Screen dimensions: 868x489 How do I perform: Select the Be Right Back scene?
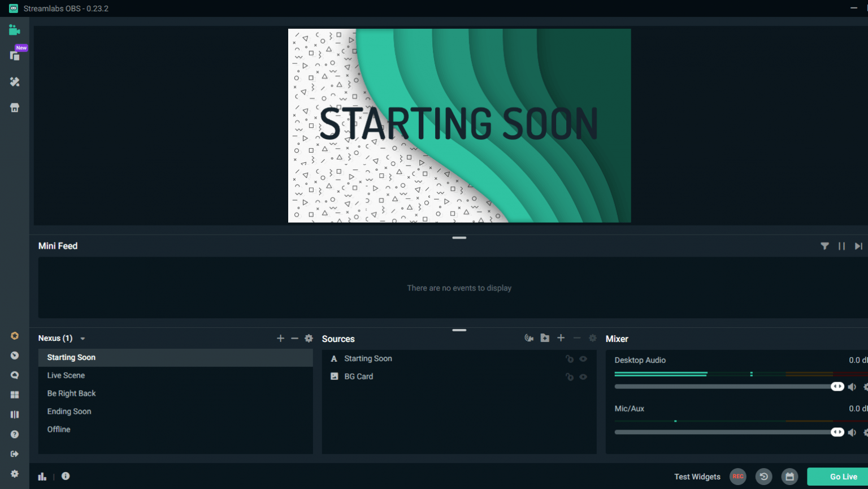[71, 393]
